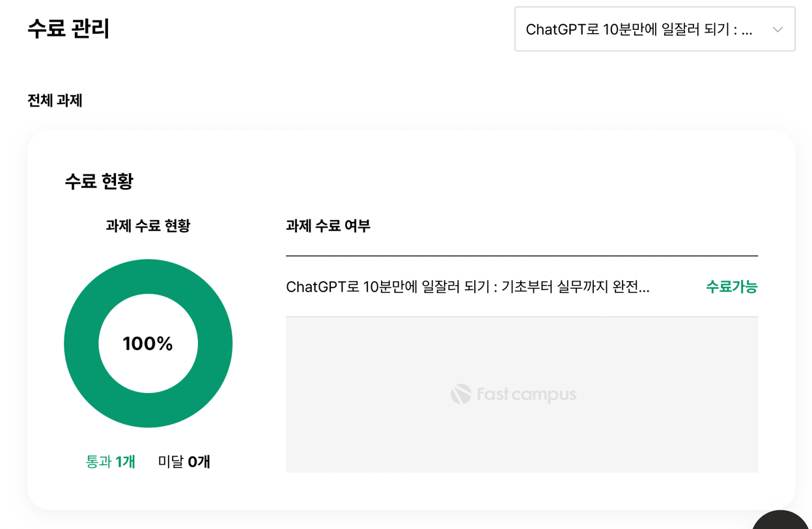Click the chevron arrow on the course selector
This screenshot has width=812, height=529.
pyautogui.click(x=777, y=29)
